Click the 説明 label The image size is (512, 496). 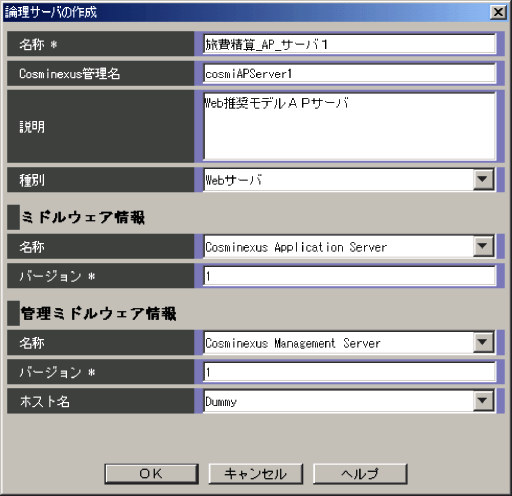tap(32, 127)
